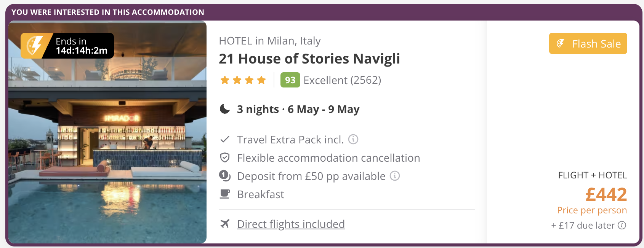This screenshot has height=248, width=644.
Task: Click the due later info icon
Action: [622, 225]
